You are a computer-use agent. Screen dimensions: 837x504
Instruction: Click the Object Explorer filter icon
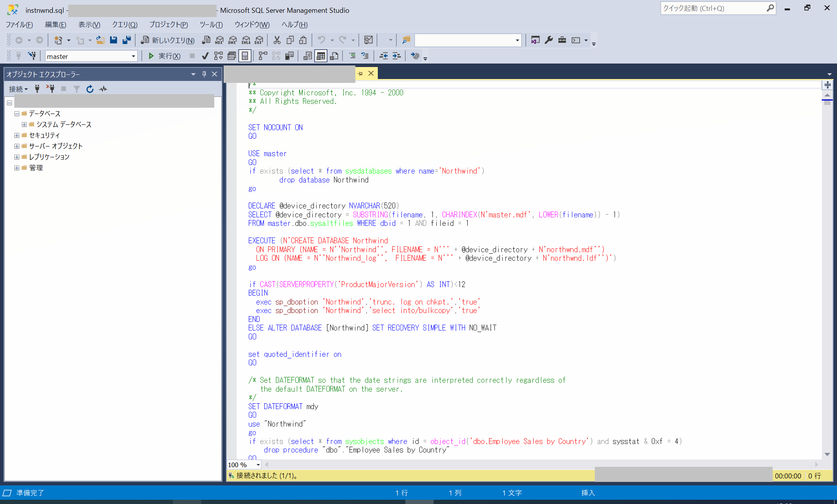[x=77, y=89]
